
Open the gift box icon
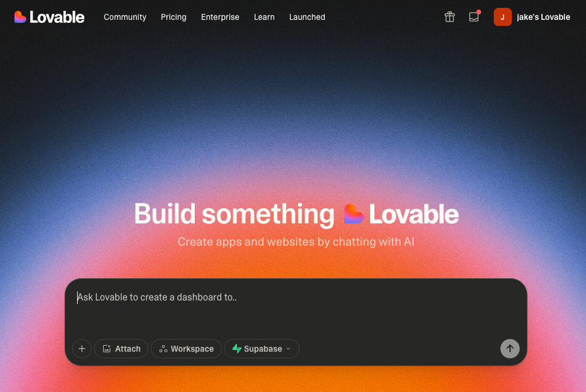click(450, 17)
